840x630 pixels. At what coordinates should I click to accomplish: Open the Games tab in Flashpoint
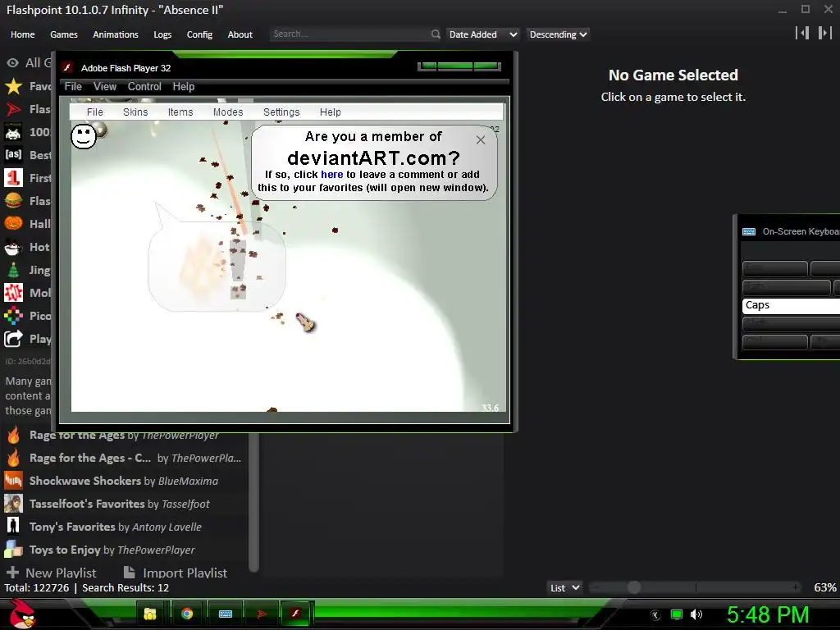[64, 34]
